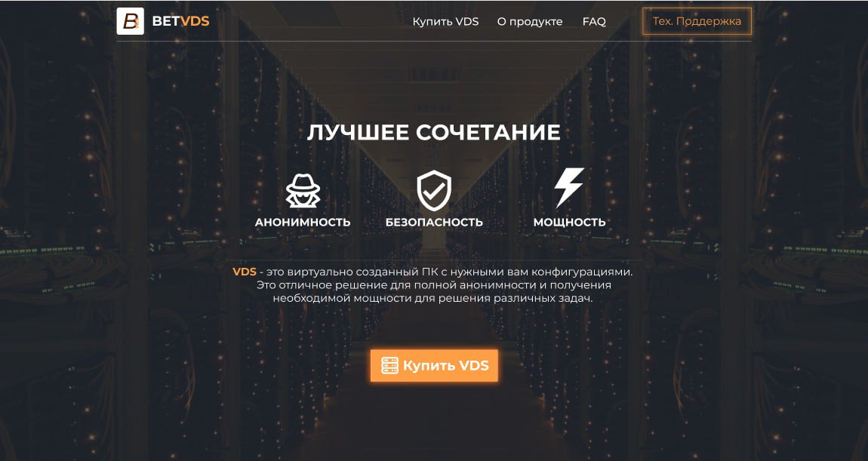Select the БЕЗОПАСНОСТЬ label
Screen dimensions: 868x461
point(434,222)
